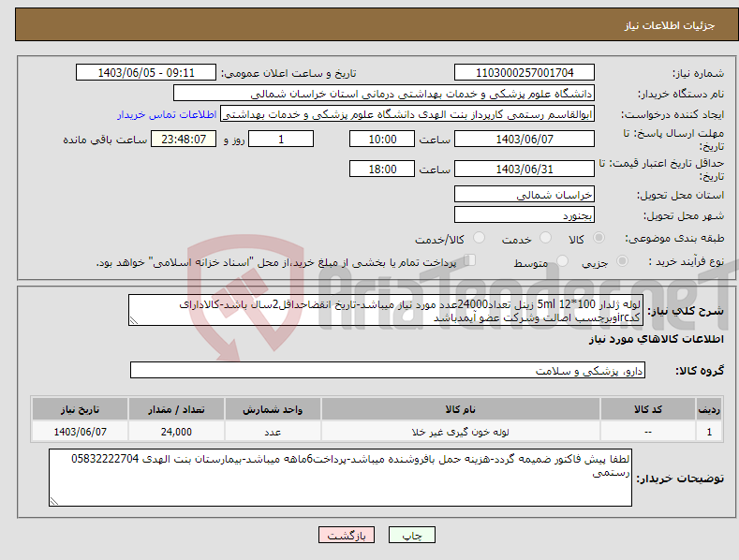Click the طبقه بندی موضوعی label
739x560 pixels.
pyautogui.click(x=674, y=238)
